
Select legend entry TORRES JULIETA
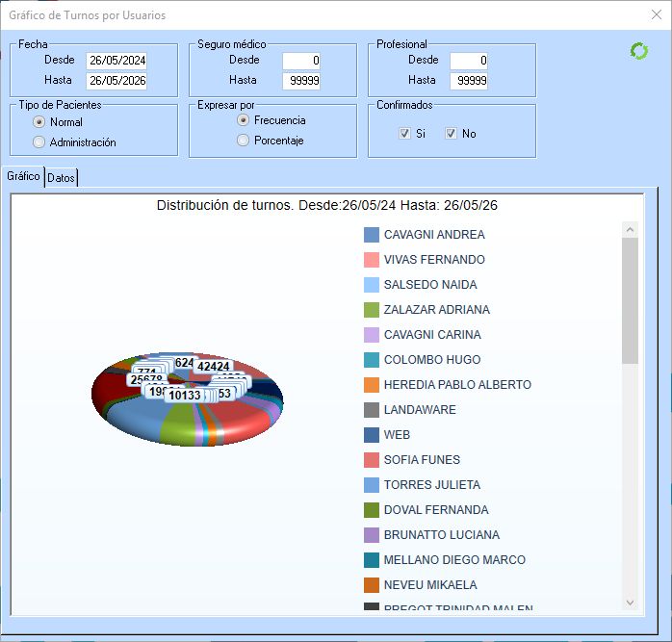(432, 485)
